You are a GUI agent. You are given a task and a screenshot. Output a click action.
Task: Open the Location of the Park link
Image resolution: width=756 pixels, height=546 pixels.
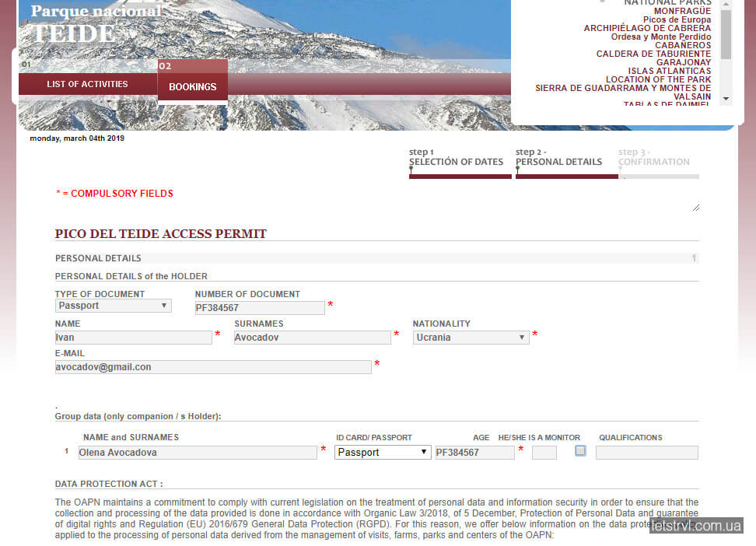pyautogui.click(x=658, y=79)
